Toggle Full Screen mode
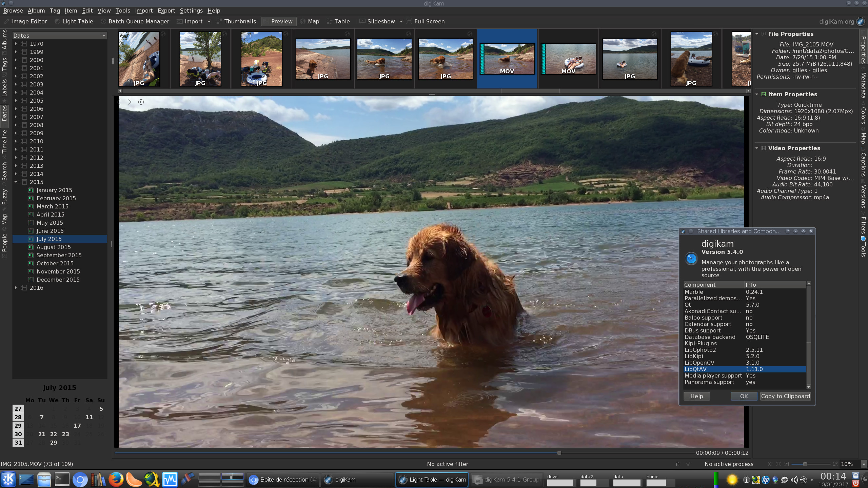The image size is (868, 488). 429,21
